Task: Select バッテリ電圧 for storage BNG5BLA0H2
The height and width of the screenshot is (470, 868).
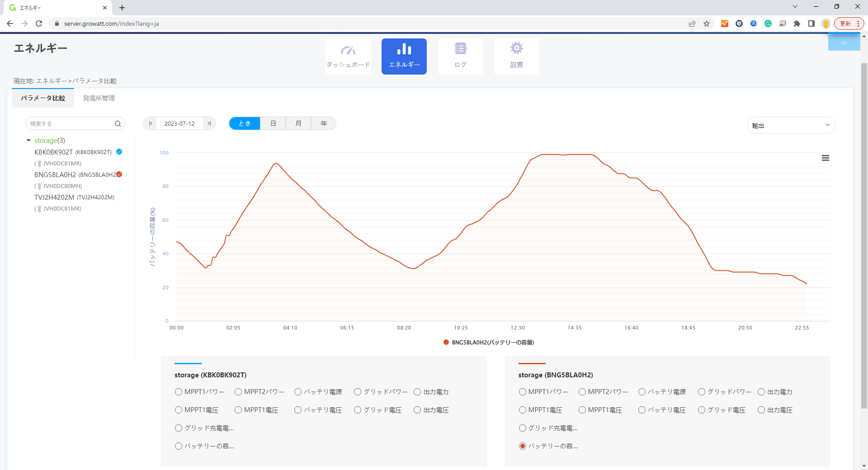Action: tap(642, 410)
